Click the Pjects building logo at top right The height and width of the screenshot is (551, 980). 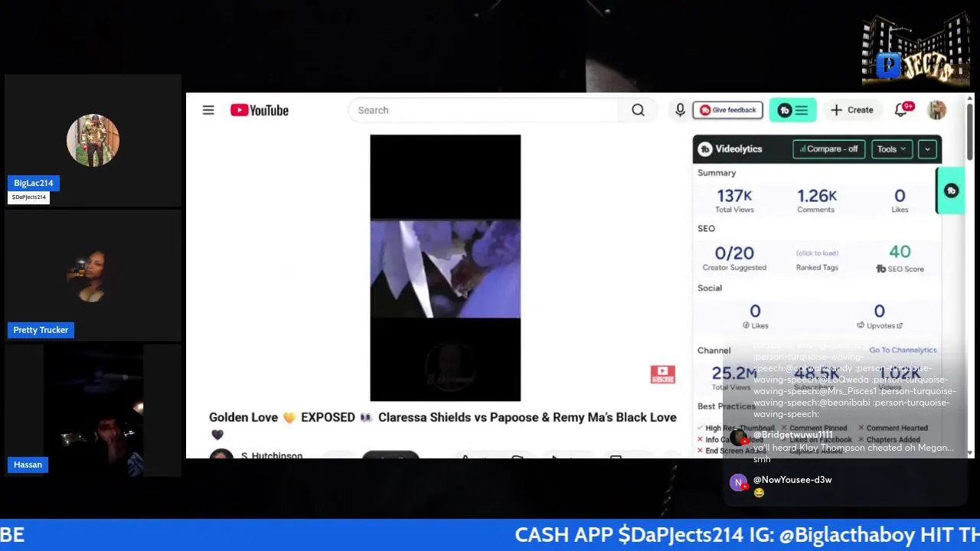pyautogui.click(x=916, y=49)
